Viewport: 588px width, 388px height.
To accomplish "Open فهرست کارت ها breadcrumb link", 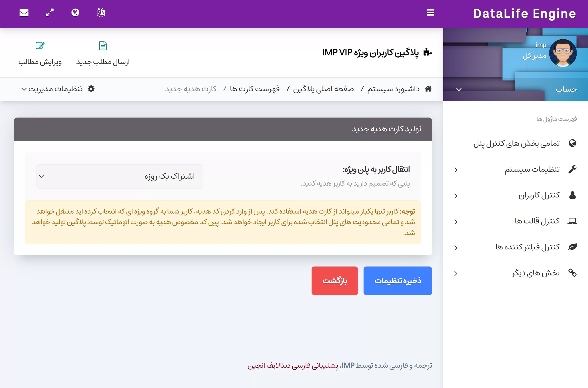I will (255, 89).
